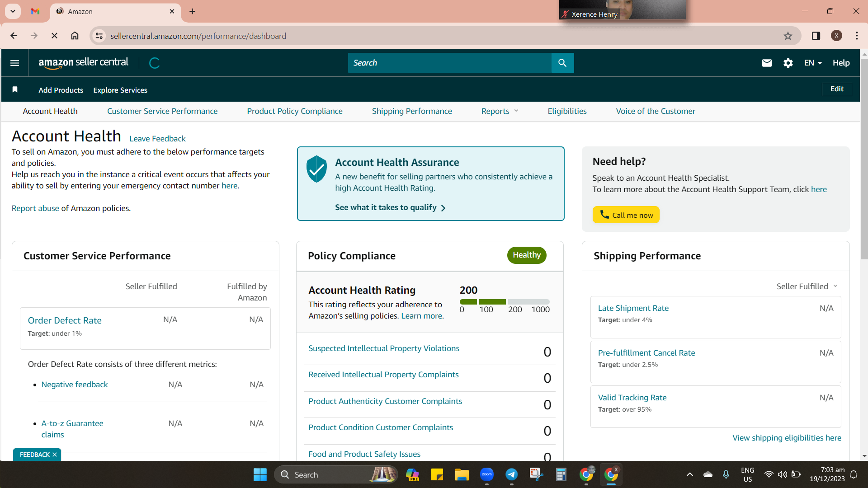The image size is (868, 488).
Task: Open the Negative feedback link
Action: point(75,385)
